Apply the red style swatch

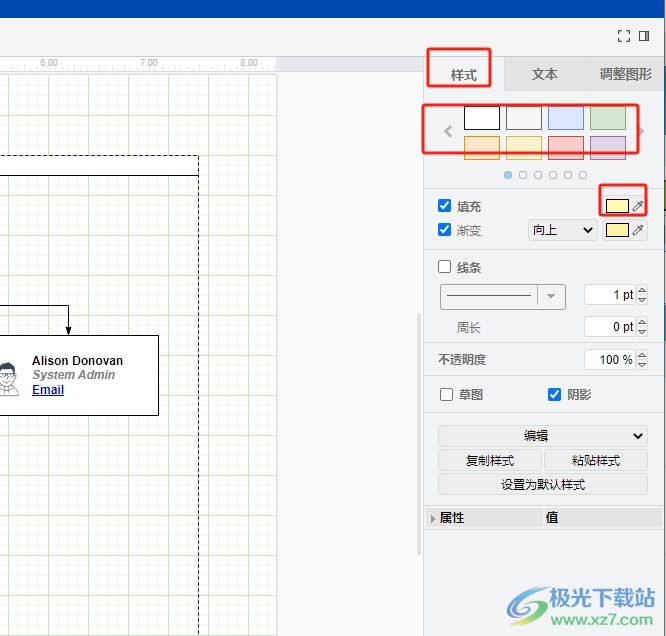pyautogui.click(x=566, y=148)
